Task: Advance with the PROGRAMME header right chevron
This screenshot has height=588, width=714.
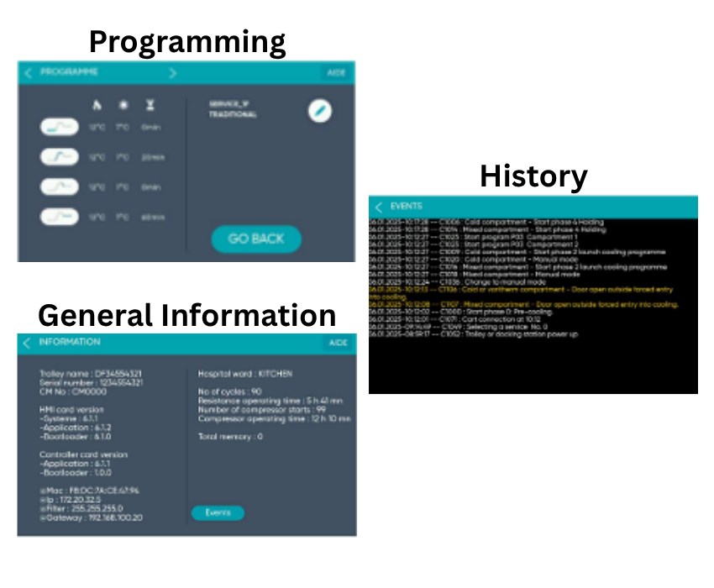Action: pyautogui.click(x=172, y=73)
